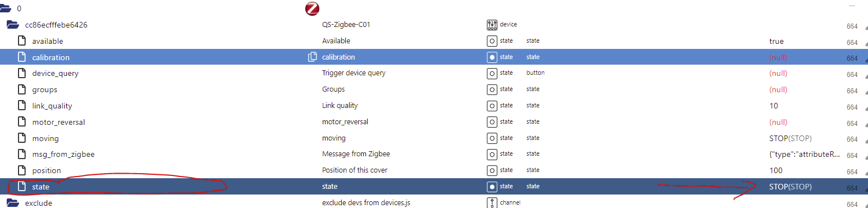Expand the exclude folder

point(13,203)
